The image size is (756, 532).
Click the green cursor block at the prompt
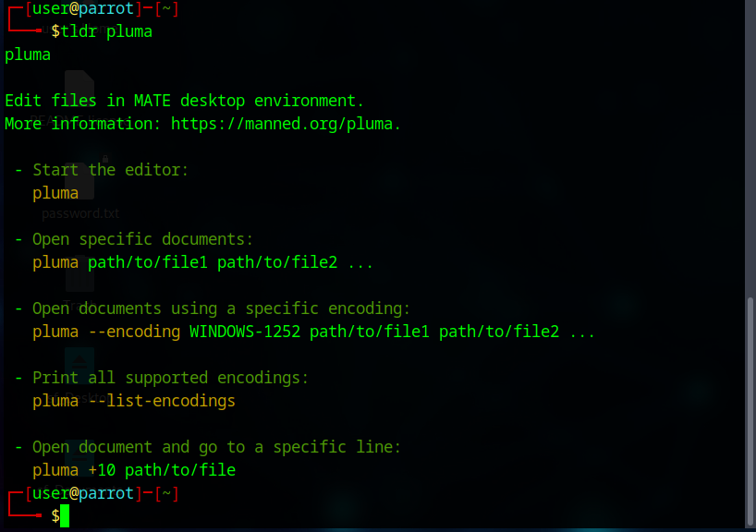point(65,516)
